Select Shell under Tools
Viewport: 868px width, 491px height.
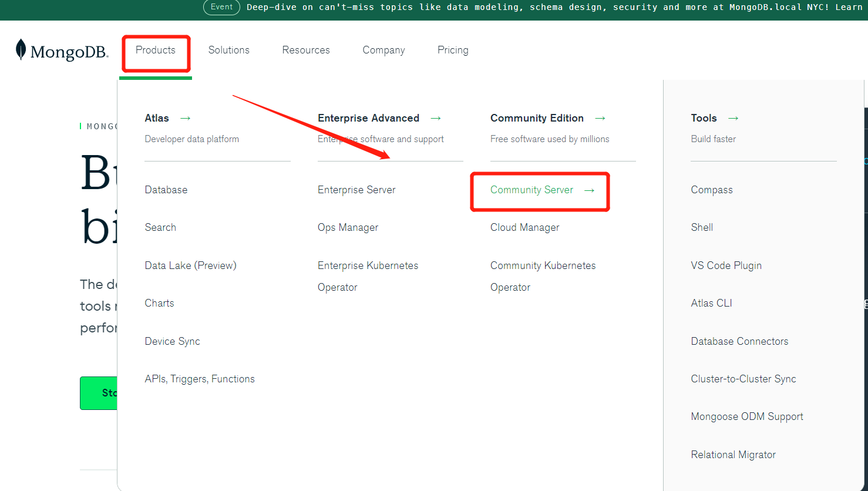click(702, 227)
